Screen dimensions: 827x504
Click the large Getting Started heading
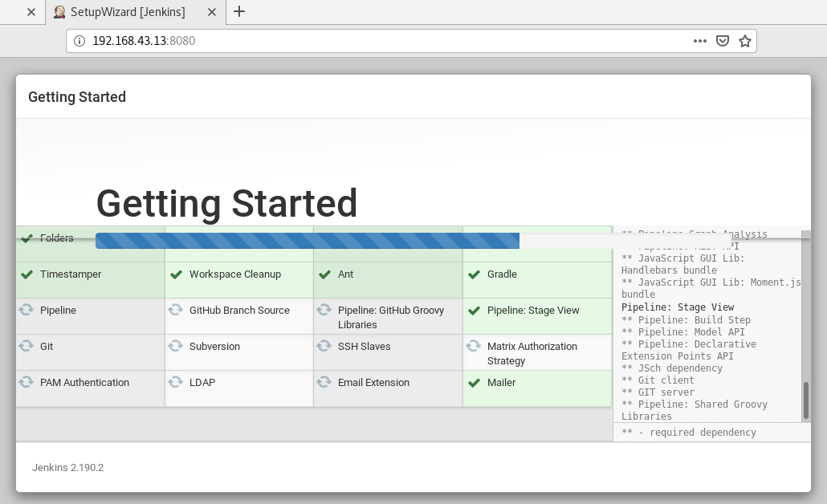226,204
